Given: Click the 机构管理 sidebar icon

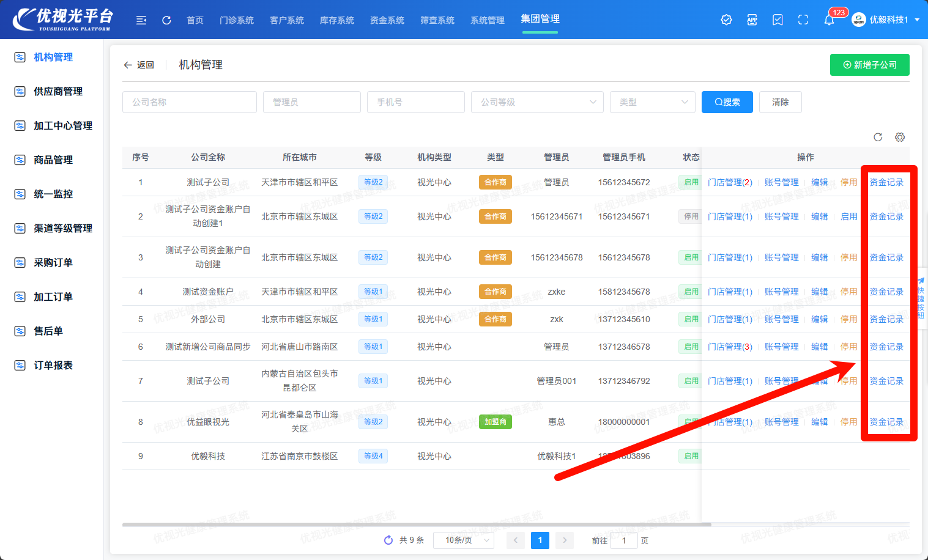Looking at the screenshot, I should coord(20,57).
